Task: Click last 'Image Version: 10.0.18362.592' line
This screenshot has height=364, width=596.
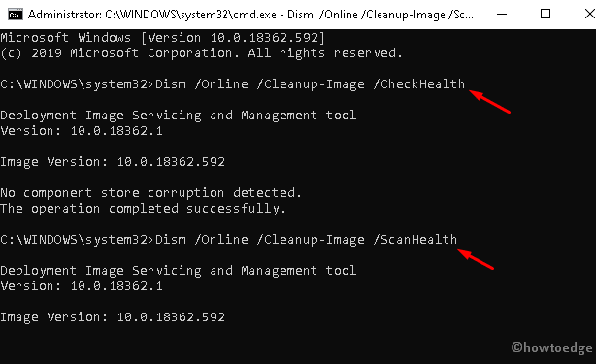Action: pos(113,317)
